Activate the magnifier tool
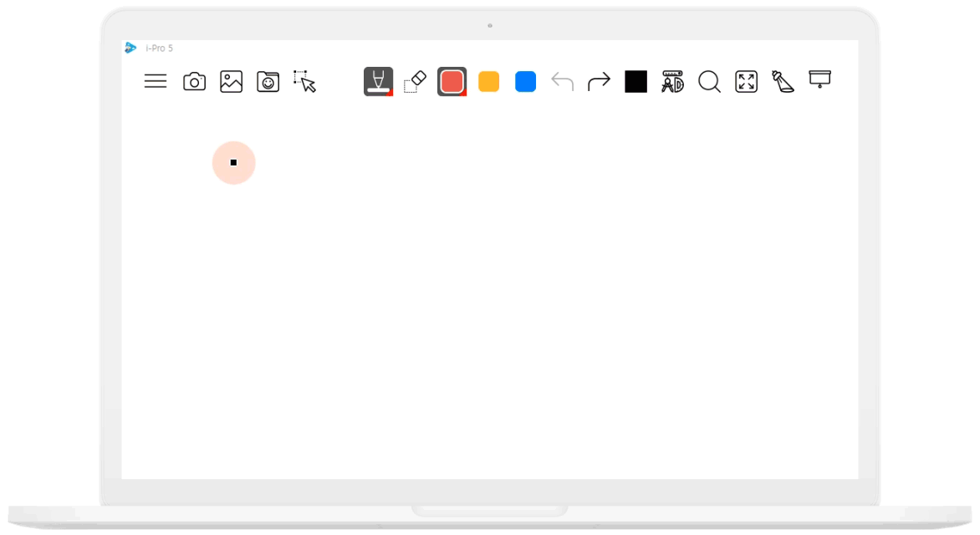 (709, 81)
